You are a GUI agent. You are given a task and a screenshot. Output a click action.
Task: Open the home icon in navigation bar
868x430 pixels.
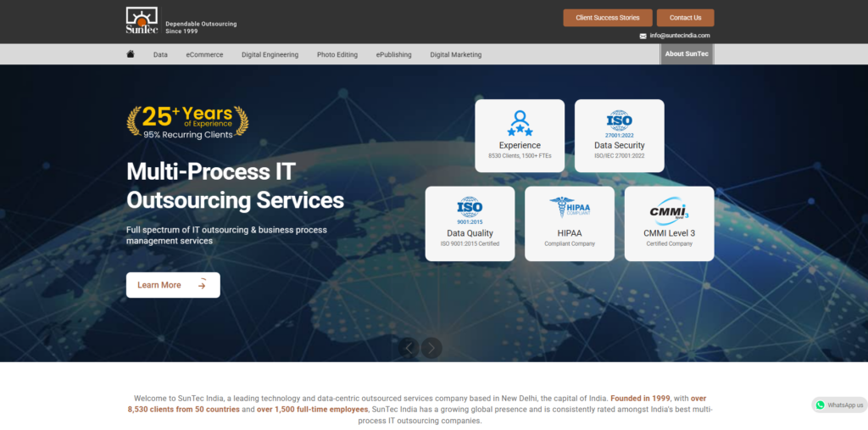click(131, 54)
